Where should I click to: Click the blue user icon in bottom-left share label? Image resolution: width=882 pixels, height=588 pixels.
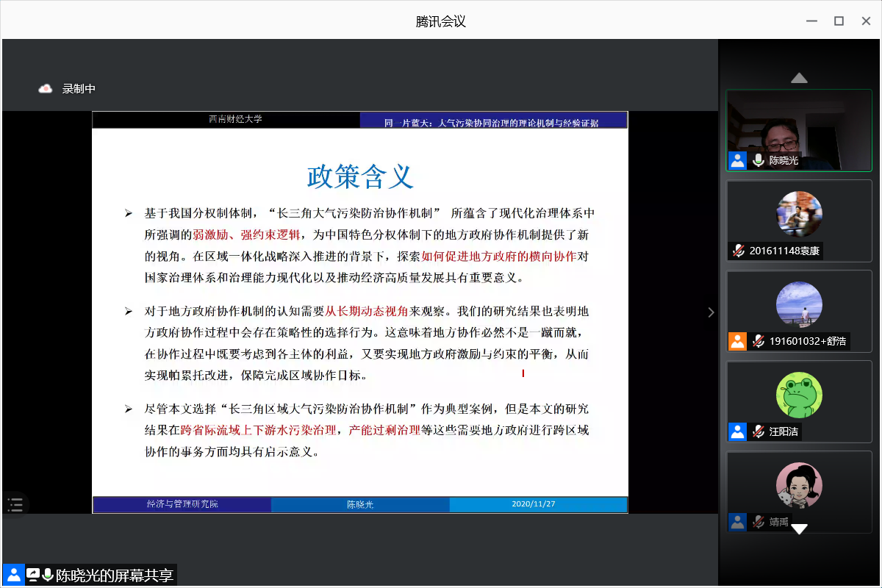pyautogui.click(x=13, y=575)
